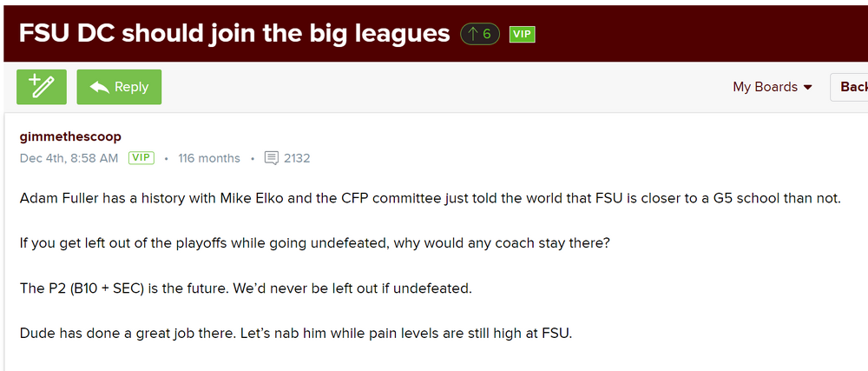Open the gimmethescoop user profile
The image size is (868, 371).
(x=70, y=136)
